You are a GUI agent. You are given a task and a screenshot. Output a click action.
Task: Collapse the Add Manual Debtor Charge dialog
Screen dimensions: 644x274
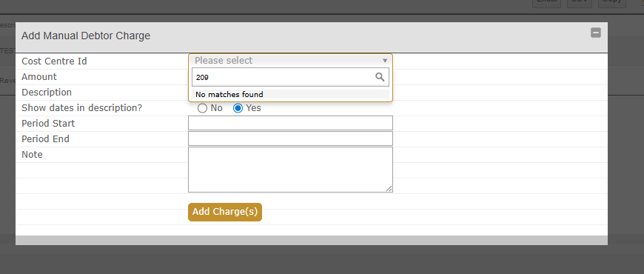pos(596,33)
